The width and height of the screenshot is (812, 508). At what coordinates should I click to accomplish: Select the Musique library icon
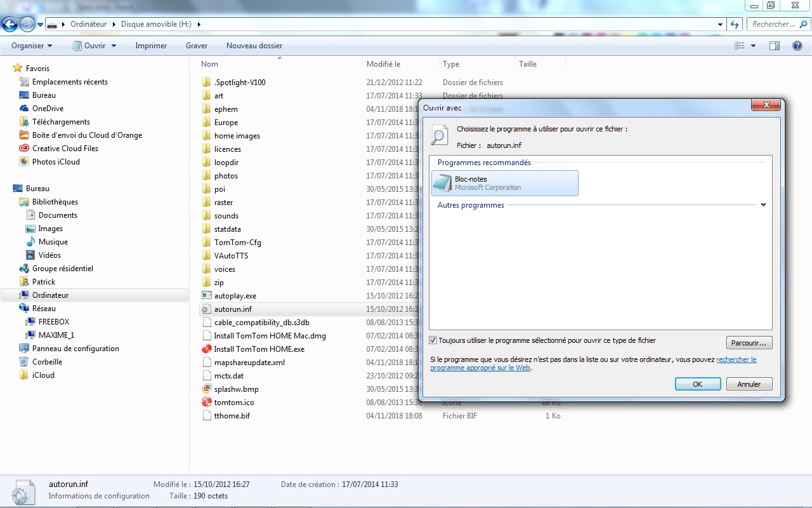coord(30,242)
